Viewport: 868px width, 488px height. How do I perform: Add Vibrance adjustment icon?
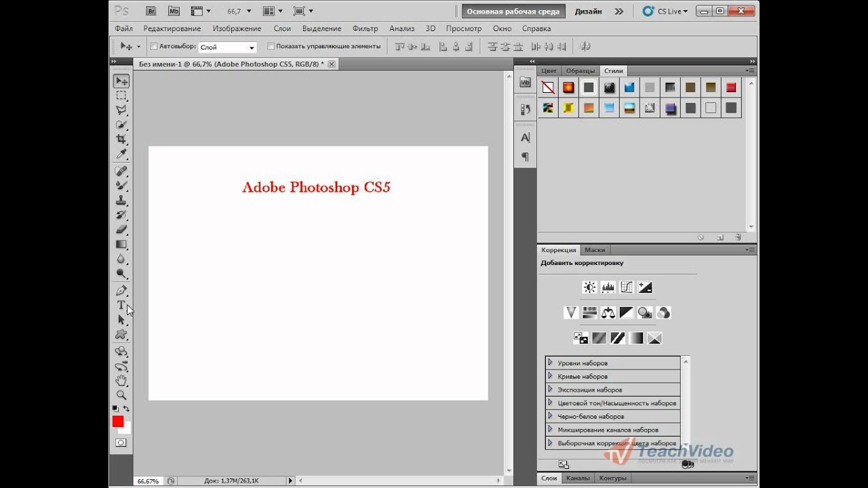(571, 312)
